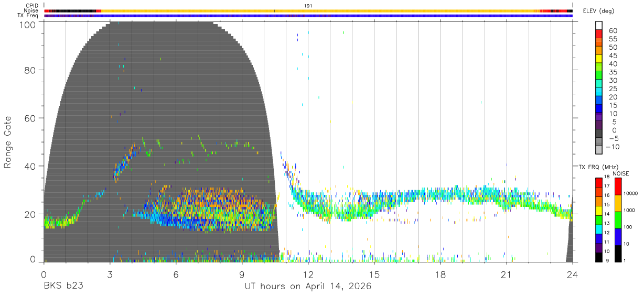Click the 55 label on ELEV scale
644x297 pixels.
tap(613, 39)
